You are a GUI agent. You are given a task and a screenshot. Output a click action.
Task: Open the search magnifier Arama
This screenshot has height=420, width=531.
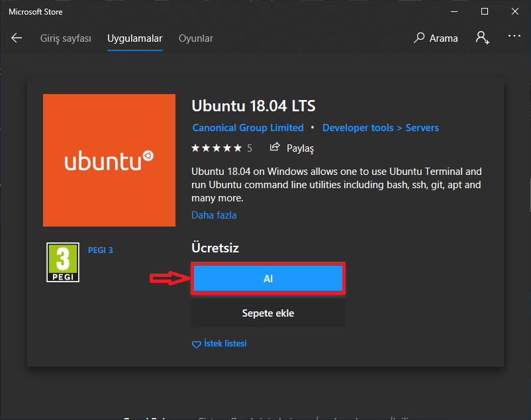click(x=419, y=38)
